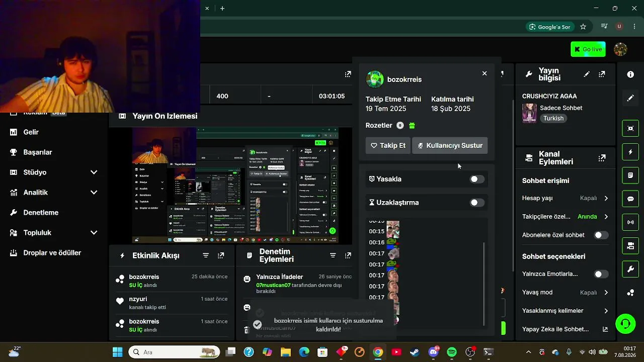The image size is (644, 362).
Task: Open the Chrome media control icon
Action: pos(604,27)
